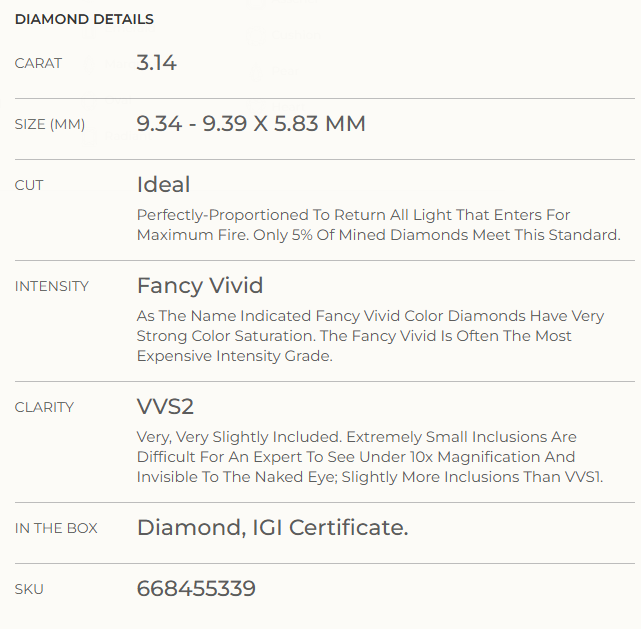The height and width of the screenshot is (629, 641).
Task: Select the SKU number 668455339
Action: click(x=196, y=589)
